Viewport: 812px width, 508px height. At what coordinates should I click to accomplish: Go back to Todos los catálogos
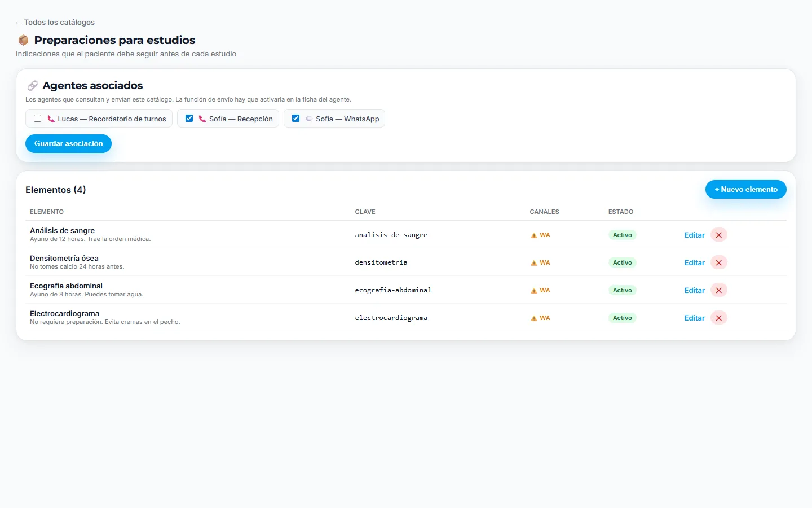(x=55, y=22)
